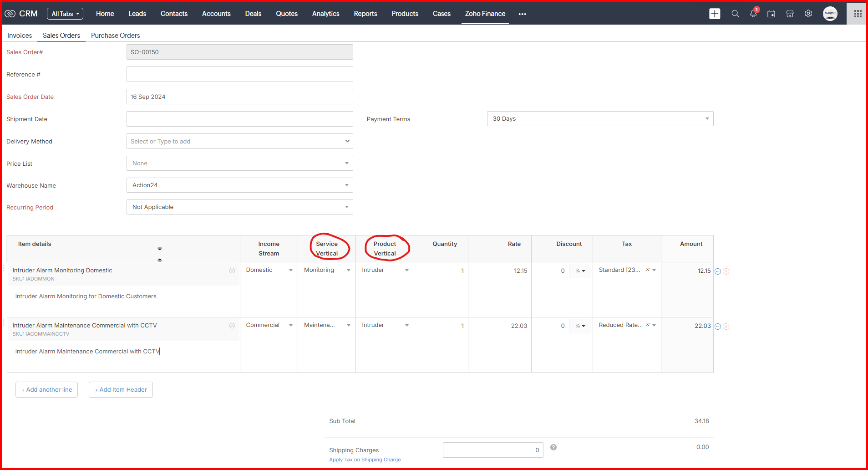The image size is (868, 470).
Task: Open the Warehouse Name dropdown
Action: pyautogui.click(x=239, y=185)
